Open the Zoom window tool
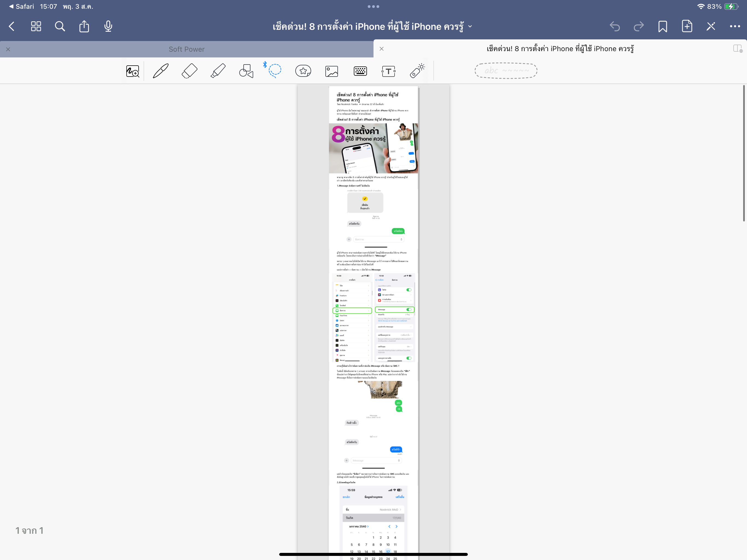747x560 pixels. 132,71
